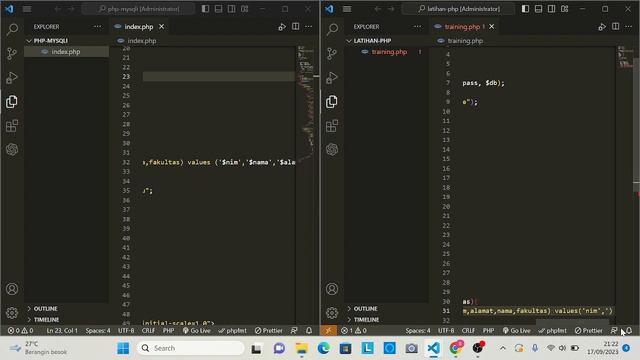This screenshot has height=360, width=640.
Task: Open Extensions view in right VS Code window
Action: 332,126
